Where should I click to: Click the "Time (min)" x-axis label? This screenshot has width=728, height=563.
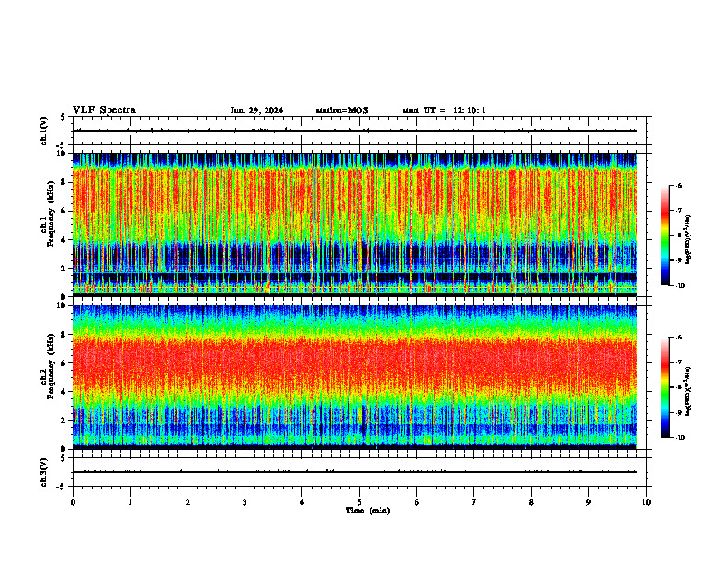368,511
